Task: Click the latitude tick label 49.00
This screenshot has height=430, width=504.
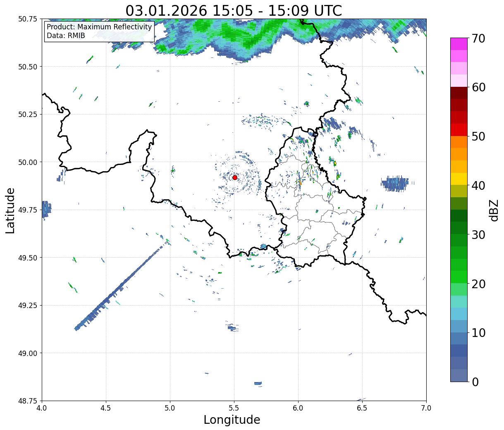Action: point(28,353)
